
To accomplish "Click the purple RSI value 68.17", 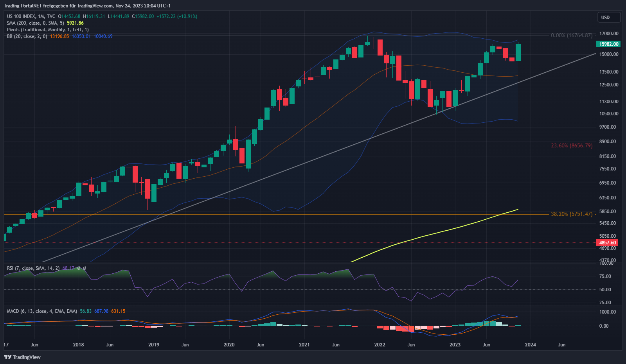I will [x=68, y=268].
